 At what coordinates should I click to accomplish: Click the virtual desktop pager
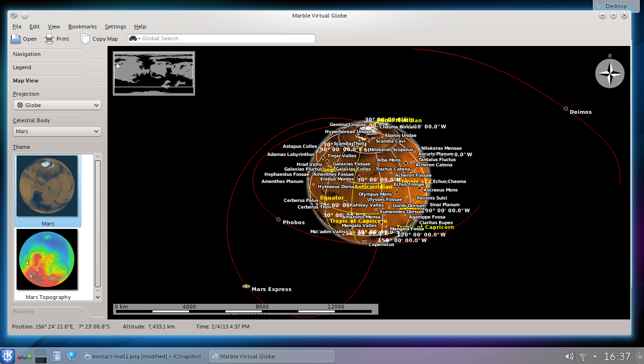pos(41,356)
